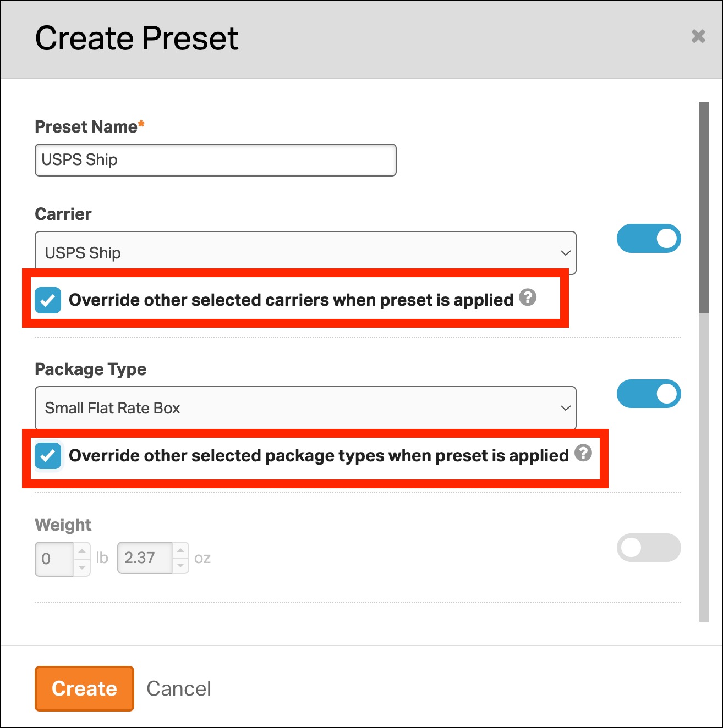The image size is (723, 728).
Task: Click the Create button
Action: (x=84, y=688)
